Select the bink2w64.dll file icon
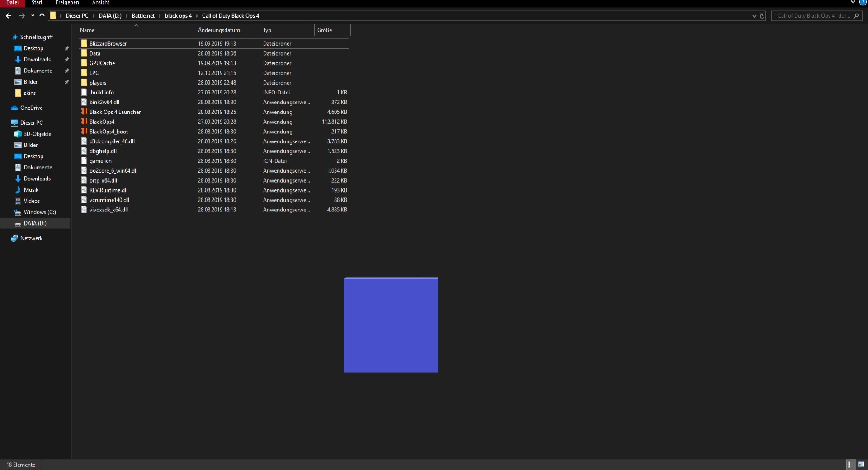This screenshot has height=470, width=868. [x=84, y=102]
